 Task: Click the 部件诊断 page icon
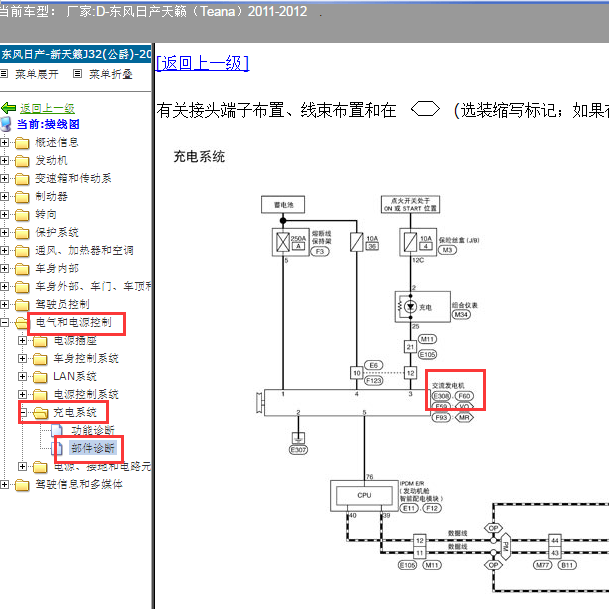(x=57, y=448)
